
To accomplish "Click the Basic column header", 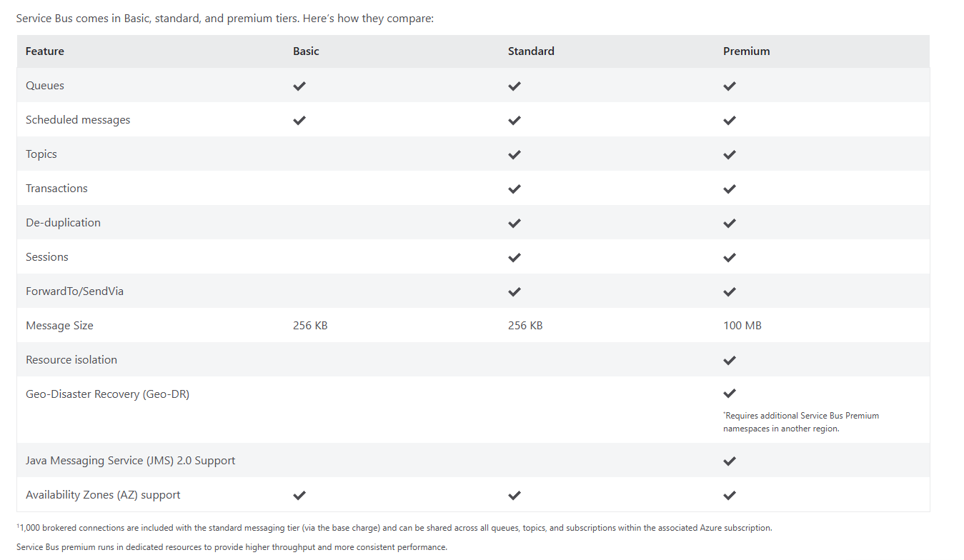I will click(306, 51).
